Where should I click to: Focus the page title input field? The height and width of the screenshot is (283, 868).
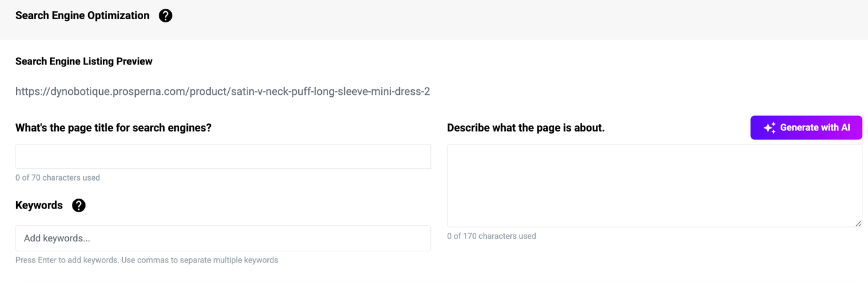point(223,156)
